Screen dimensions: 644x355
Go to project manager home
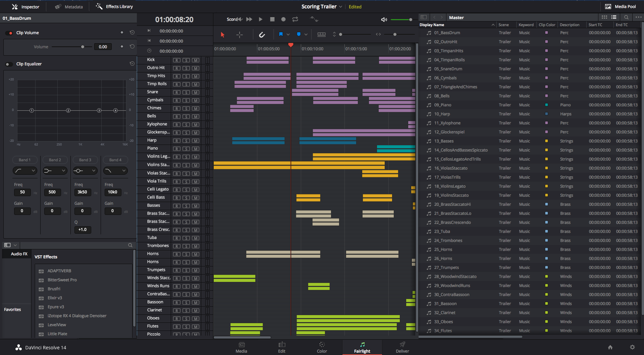[x=610, y=347]
